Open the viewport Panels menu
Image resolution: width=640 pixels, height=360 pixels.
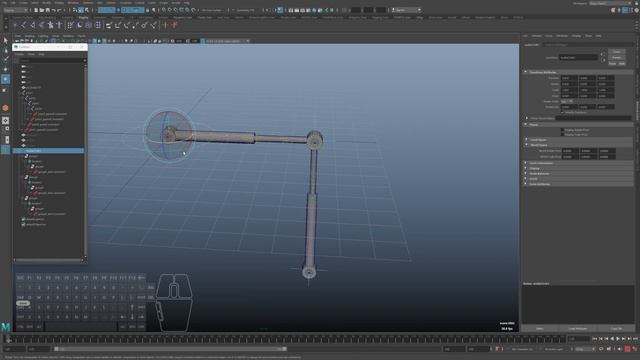pos(81,36)
